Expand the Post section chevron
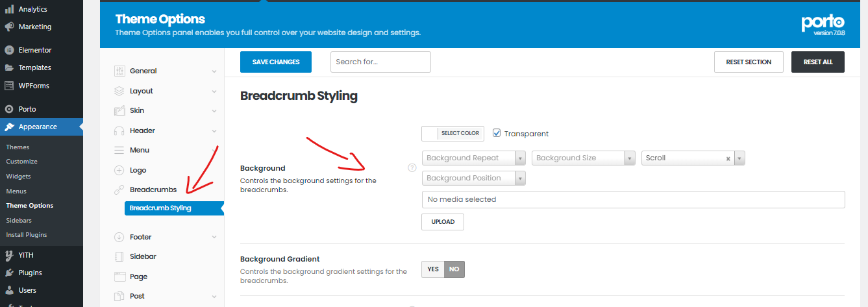 [x=214, y=297]
